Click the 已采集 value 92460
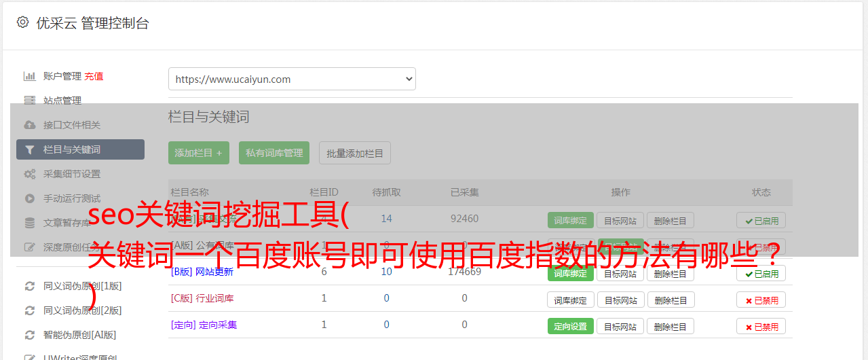This screenshot has width=868, height=360. (x=464, y=219)
